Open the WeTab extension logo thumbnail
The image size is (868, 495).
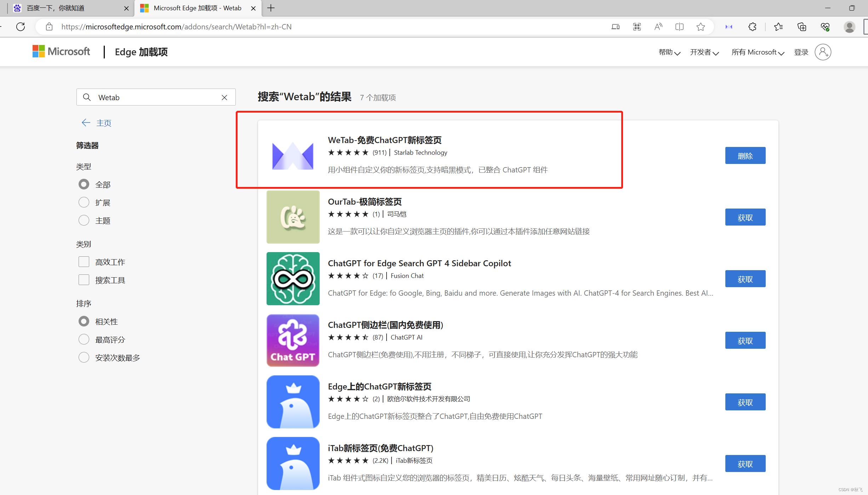coord(293,155)
